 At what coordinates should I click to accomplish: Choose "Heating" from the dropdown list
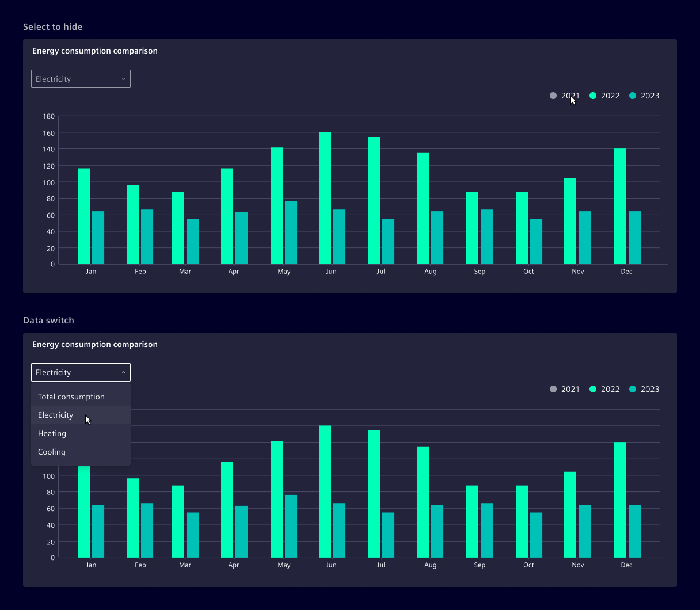pos(52,433)
